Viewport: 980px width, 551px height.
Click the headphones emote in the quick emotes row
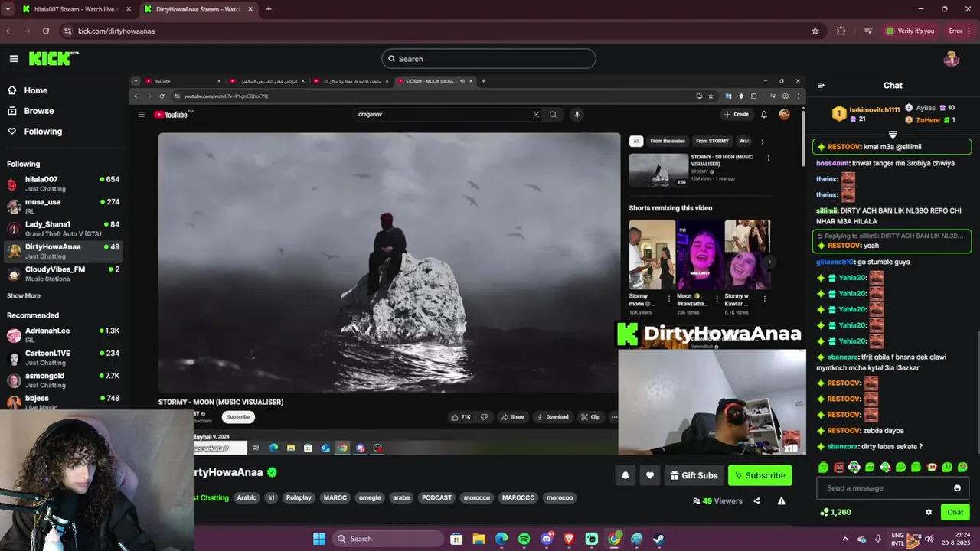pyautogui.click(x=854, y=467)
